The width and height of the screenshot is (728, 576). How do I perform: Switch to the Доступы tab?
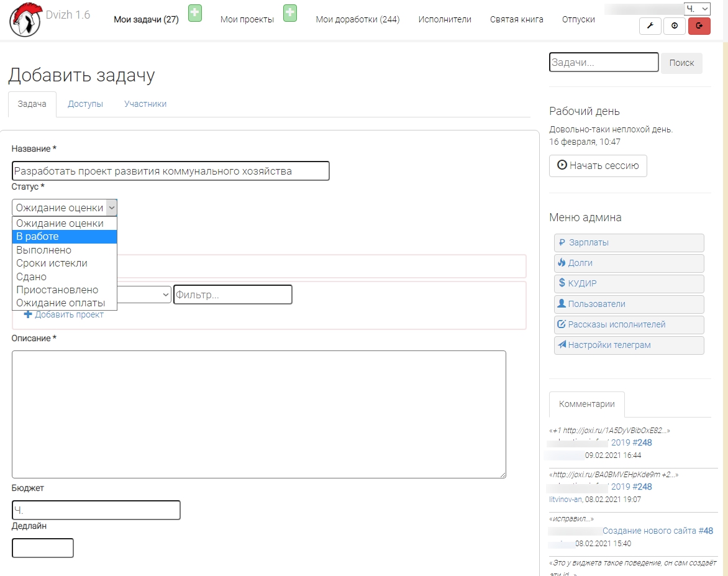(x=85, y=104)
